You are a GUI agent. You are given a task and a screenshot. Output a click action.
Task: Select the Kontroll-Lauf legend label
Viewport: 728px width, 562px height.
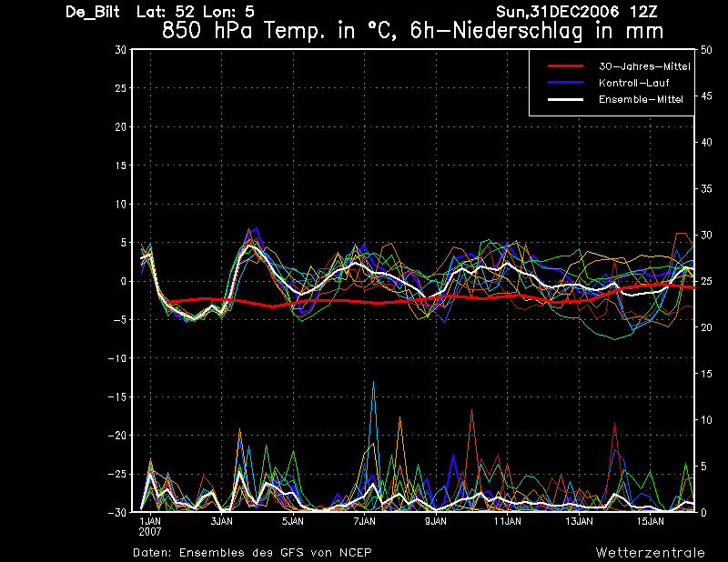click(633, 83)
